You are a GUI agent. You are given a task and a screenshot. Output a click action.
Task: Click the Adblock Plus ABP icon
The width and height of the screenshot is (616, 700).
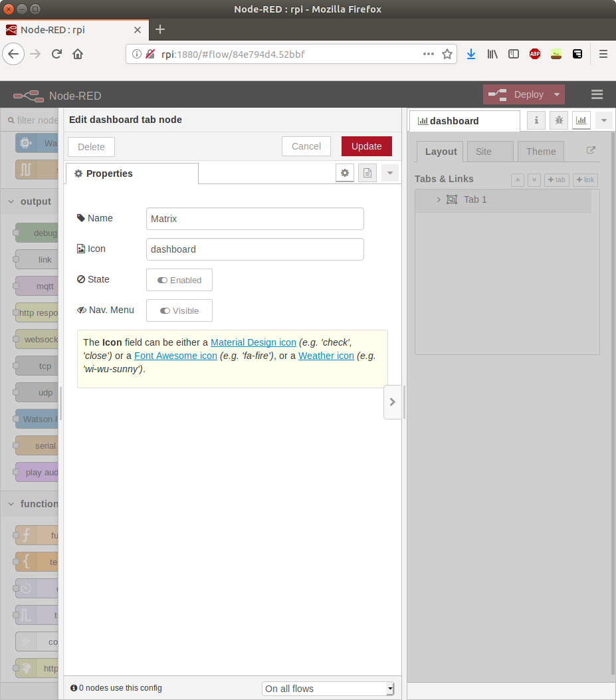(x=535, y=54)
